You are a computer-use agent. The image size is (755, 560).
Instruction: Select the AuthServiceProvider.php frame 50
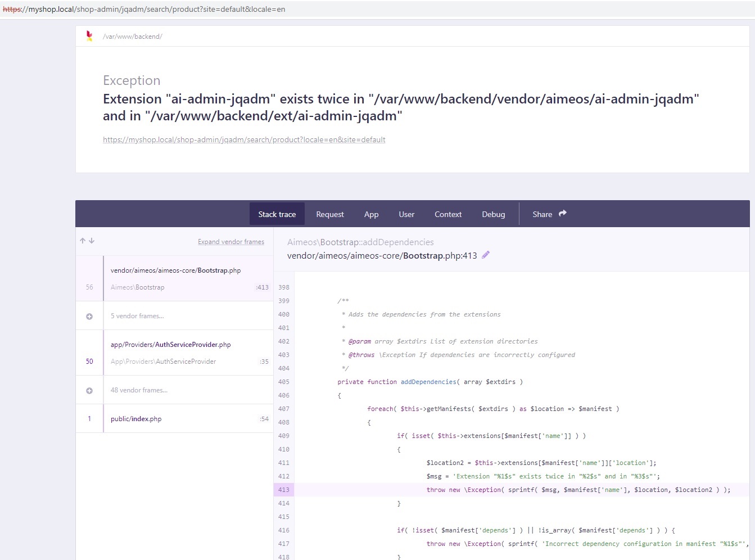[x=174, y=353]
